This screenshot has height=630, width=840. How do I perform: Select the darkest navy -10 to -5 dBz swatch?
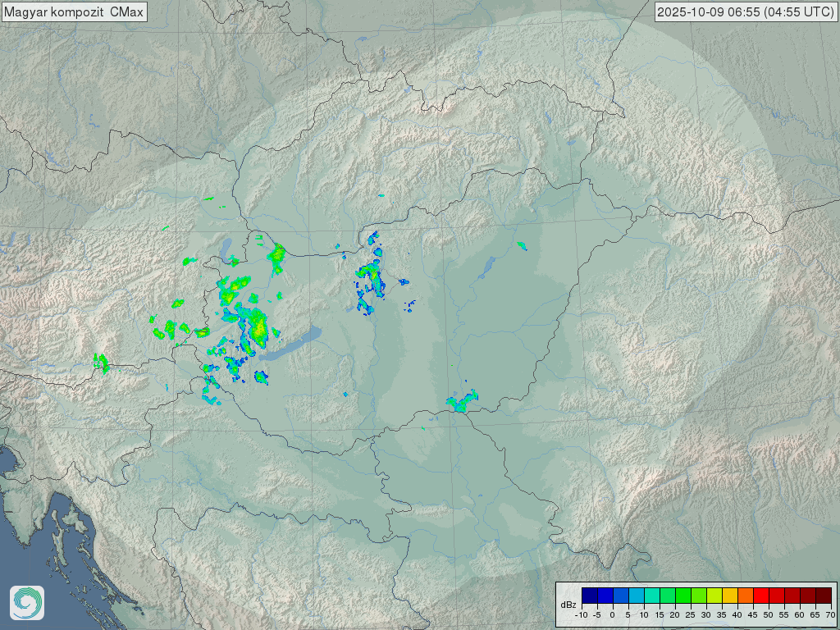(x=589, y=595)
